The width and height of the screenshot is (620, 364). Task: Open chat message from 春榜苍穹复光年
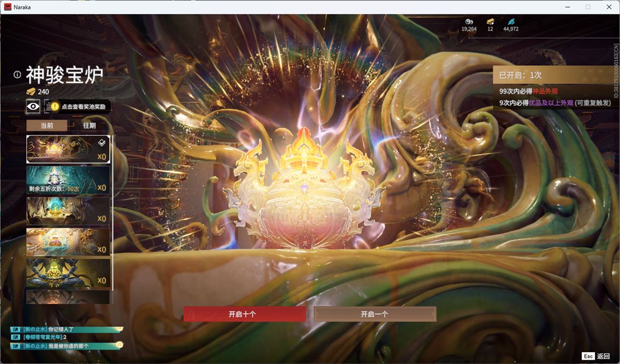pyautogui.click(x=44, y=337)
